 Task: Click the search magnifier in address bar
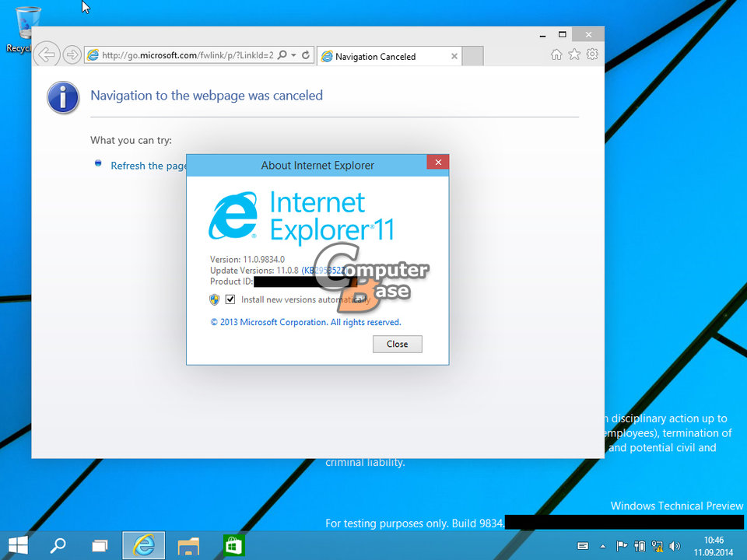coord(282,55)
